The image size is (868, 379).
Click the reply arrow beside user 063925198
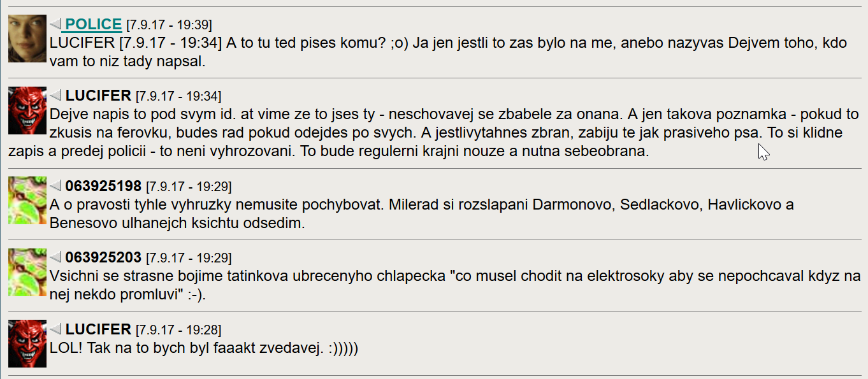55,187
